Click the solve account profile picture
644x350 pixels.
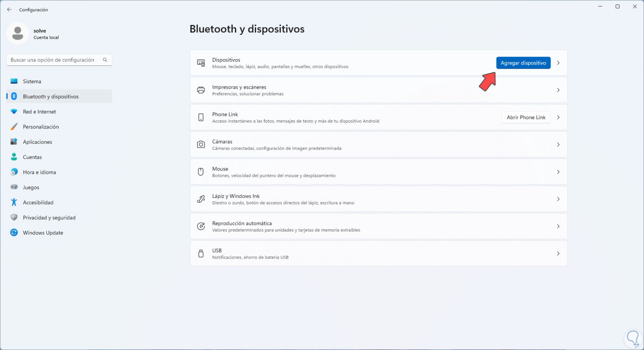point(18,33)
